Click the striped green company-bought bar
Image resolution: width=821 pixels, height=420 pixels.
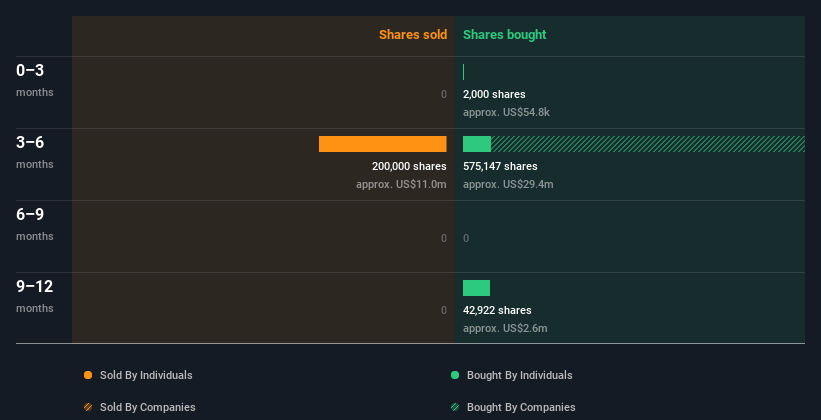(x=648, y=144)
